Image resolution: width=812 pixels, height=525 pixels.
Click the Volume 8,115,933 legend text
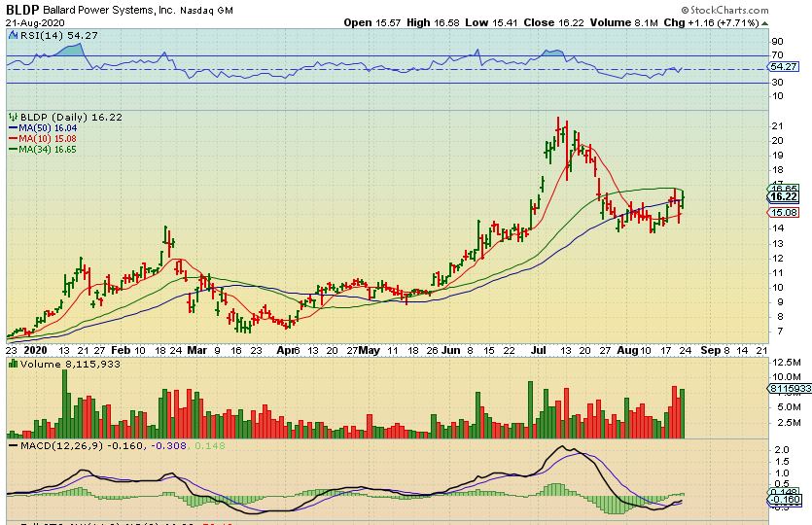(x=70, y=364)
